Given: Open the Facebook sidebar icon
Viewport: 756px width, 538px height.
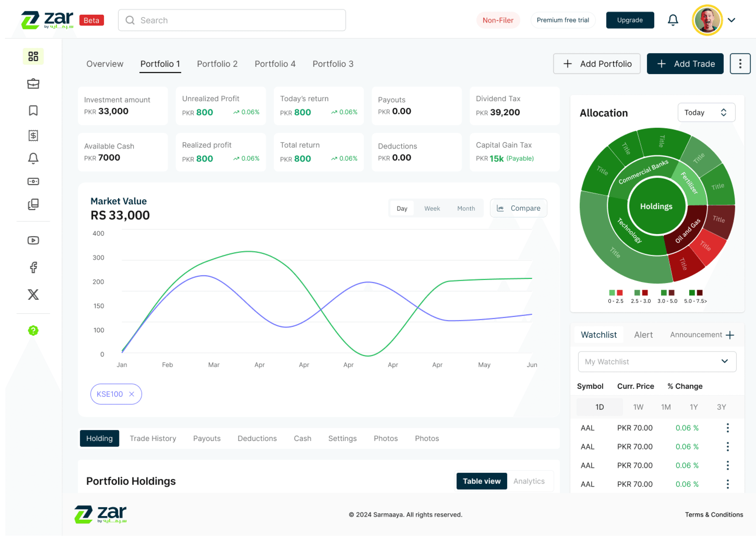Looking at the screenshot, I should pos(33,267).
